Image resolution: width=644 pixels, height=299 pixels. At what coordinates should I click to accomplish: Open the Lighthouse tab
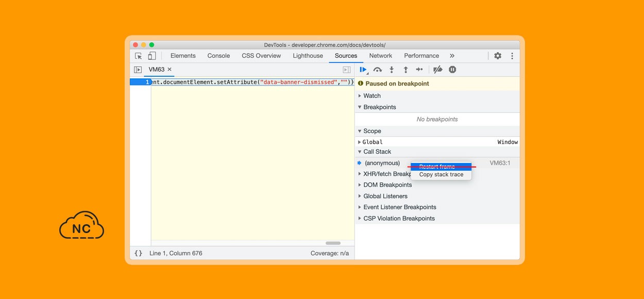click(x=308, y=56)
